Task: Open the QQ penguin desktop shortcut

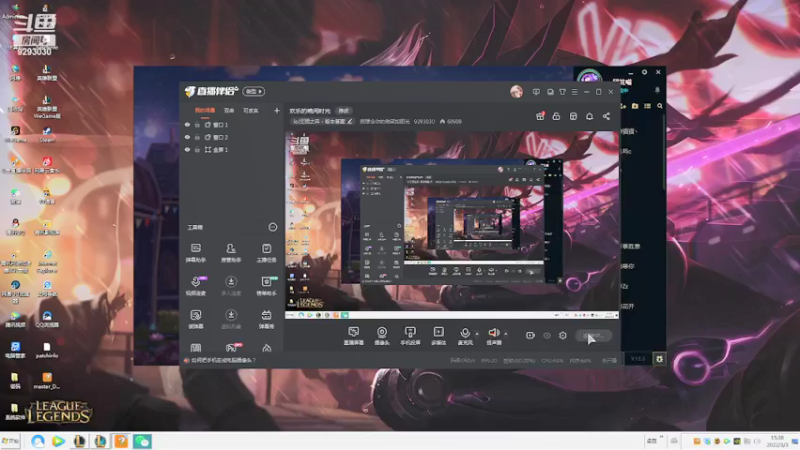Action: coord(15,227)
